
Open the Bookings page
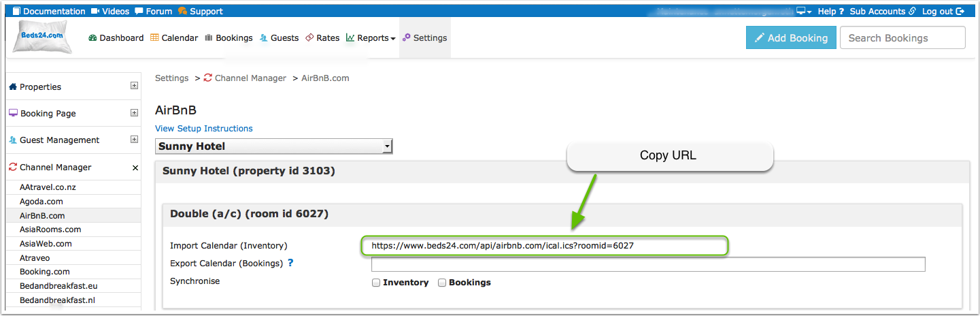coord(229,38)
